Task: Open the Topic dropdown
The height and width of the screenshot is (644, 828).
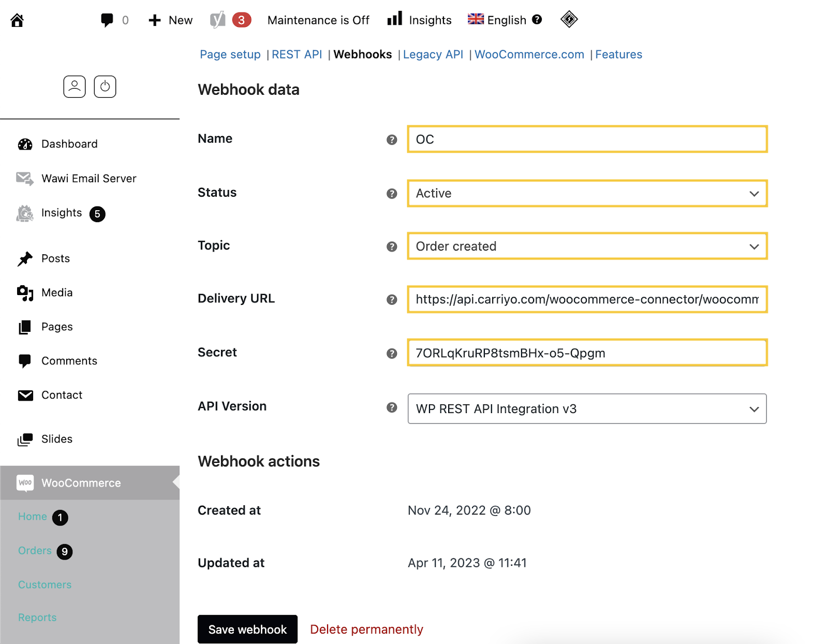Action: pos(587,246)
